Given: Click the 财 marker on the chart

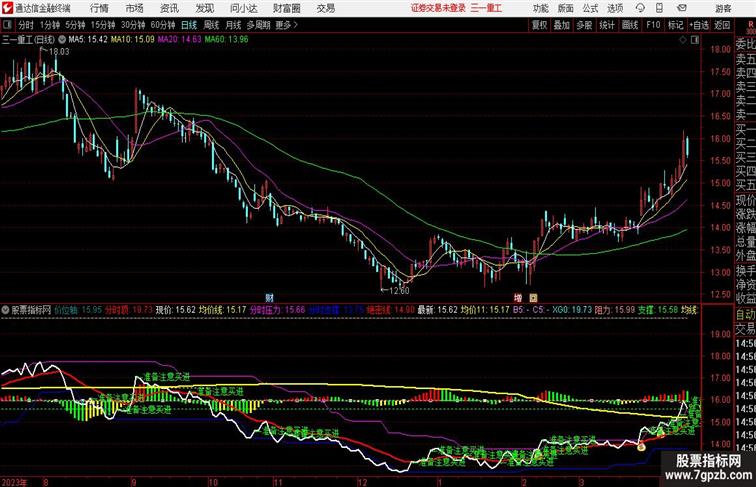Looking at the screenshot, I should click(270, 298).
